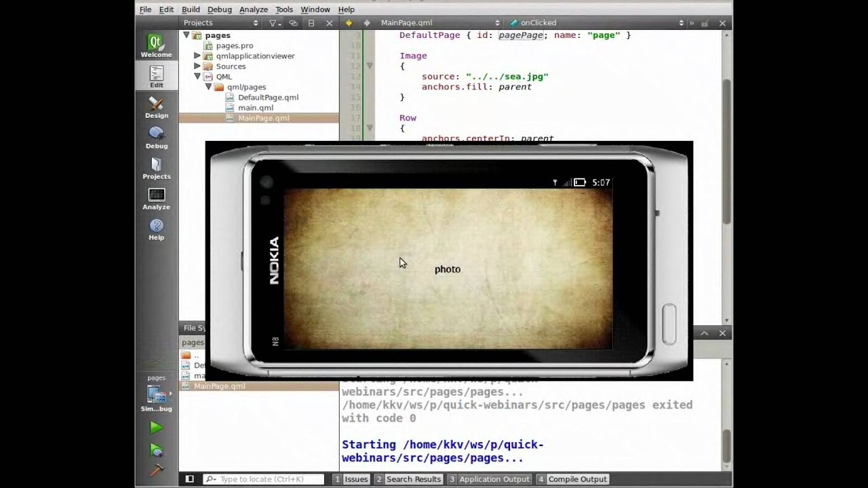
Task: Open Help mode
Action: [157, 229]
